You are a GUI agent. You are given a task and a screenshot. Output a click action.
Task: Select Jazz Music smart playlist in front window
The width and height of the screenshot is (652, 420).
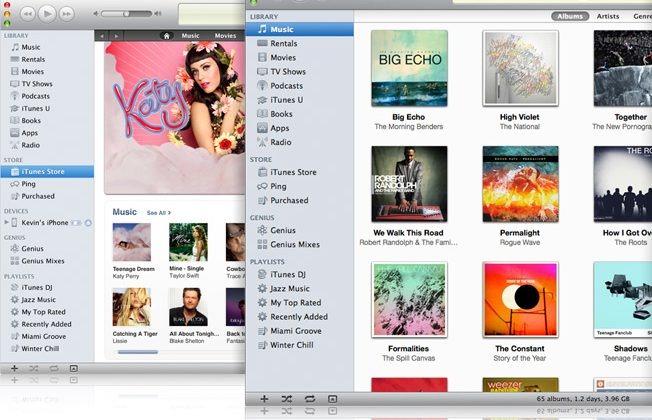[299, 289]
